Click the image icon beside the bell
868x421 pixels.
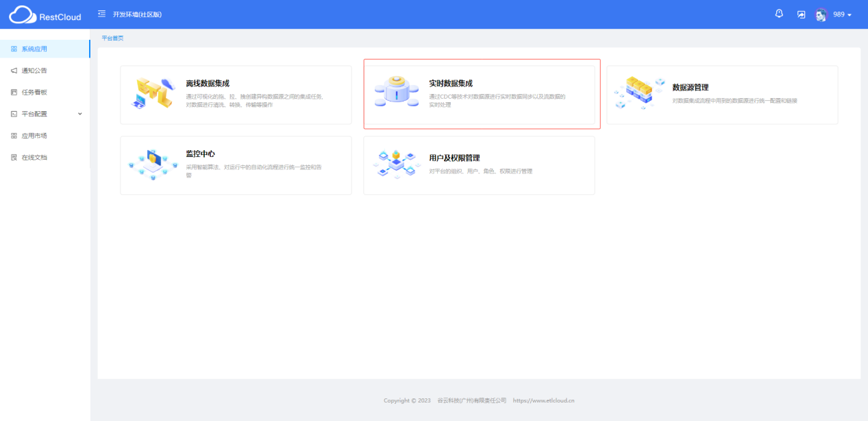click(x=801, y=14)
